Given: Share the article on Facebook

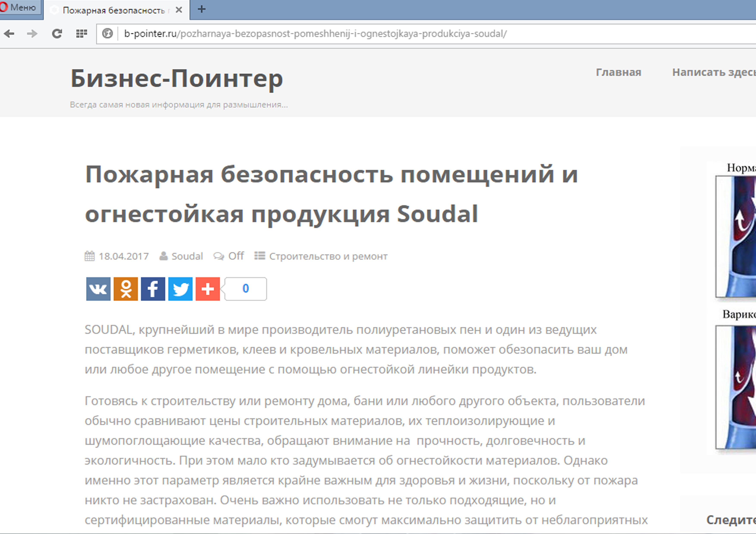Looking at the screenshot, I should tap(153, 289).
